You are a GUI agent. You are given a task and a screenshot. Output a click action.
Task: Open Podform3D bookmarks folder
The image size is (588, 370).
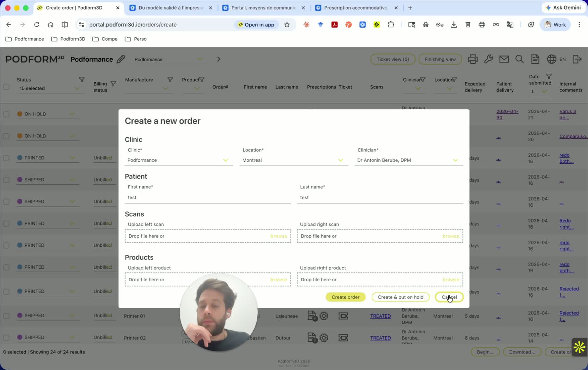tap(68, 39)
